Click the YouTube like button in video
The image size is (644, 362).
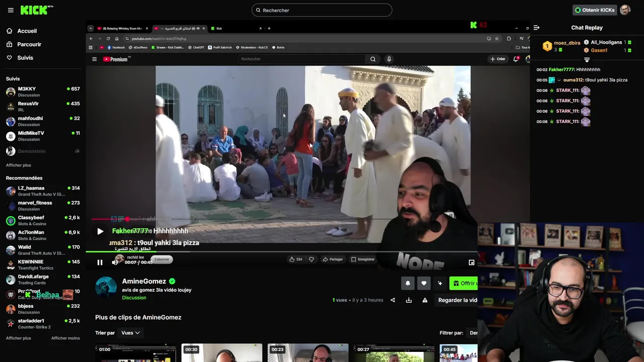(295, 259)
